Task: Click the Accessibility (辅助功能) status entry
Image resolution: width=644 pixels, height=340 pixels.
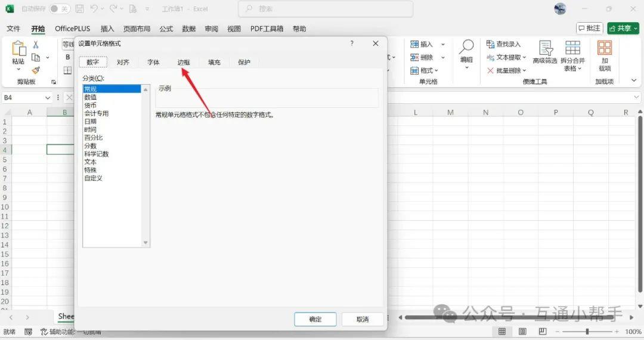Action: point(70,332)
